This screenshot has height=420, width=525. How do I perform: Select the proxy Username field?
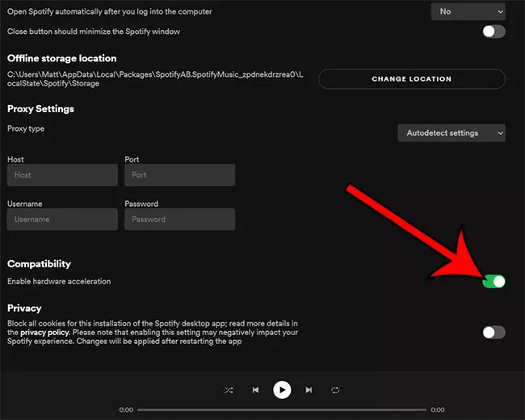(x=62, y=219)
